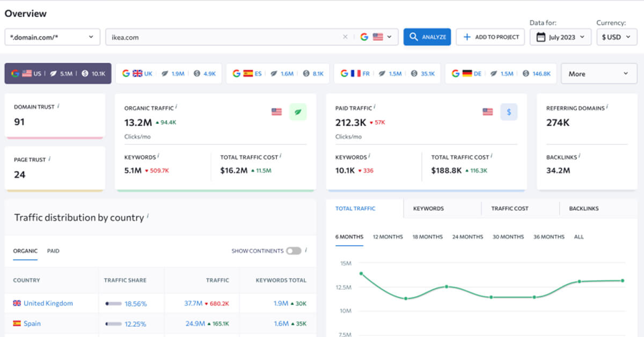644x337 pixels.
Task: Switch to Keywords chart tab
Action: (x=428, y=208)
